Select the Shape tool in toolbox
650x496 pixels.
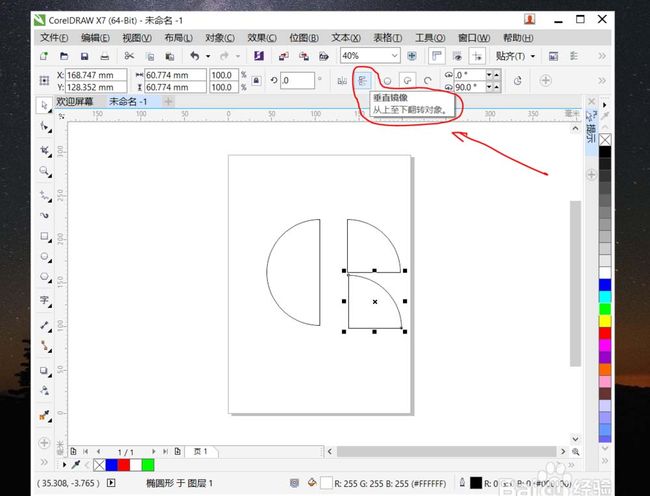(44, 126)
